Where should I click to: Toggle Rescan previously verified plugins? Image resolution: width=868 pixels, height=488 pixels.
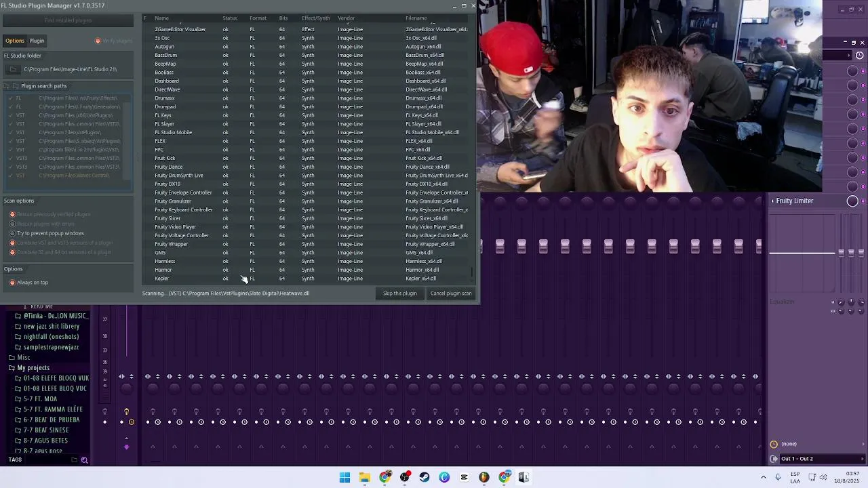(x=12, y=214)
